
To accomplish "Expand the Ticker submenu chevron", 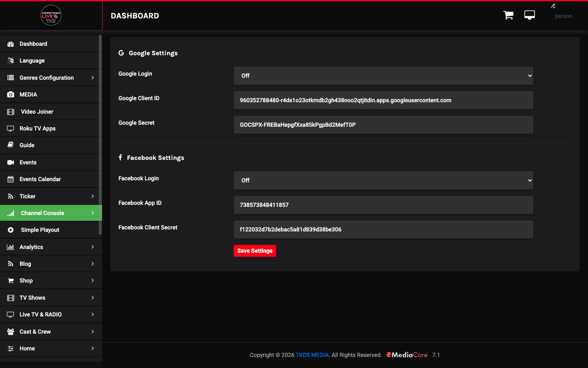I will pos(93,196).
